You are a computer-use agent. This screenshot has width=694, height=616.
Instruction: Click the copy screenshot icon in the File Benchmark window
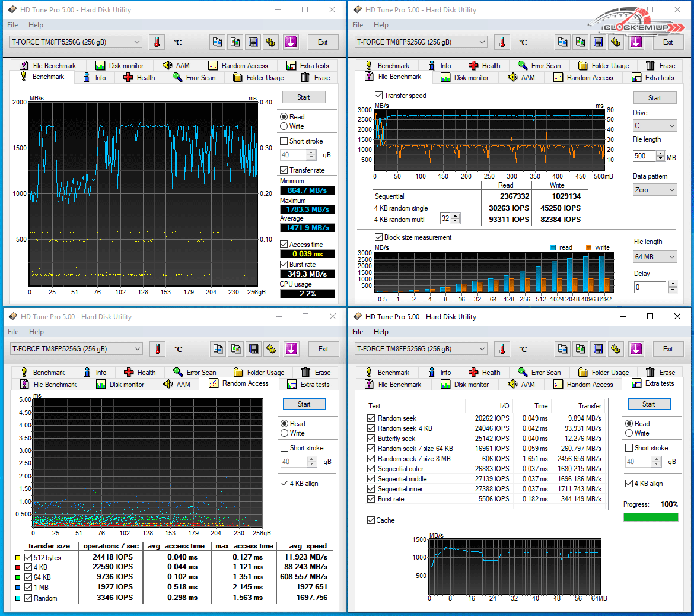[x=581, y=42]
